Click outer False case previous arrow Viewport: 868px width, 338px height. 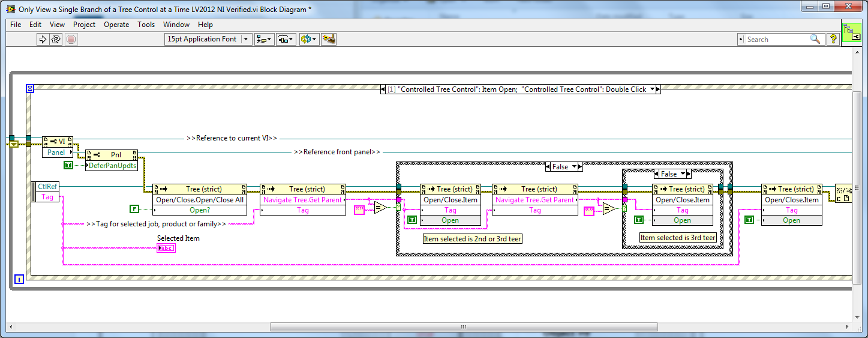click(548, 167)
